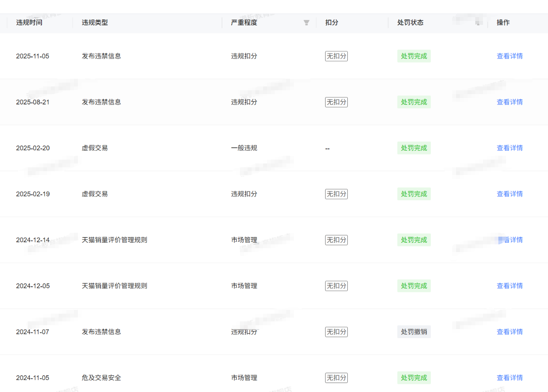Open the 严重程度 column filter icon
This screenshot has height=392, width=548.
pos(306,23)
